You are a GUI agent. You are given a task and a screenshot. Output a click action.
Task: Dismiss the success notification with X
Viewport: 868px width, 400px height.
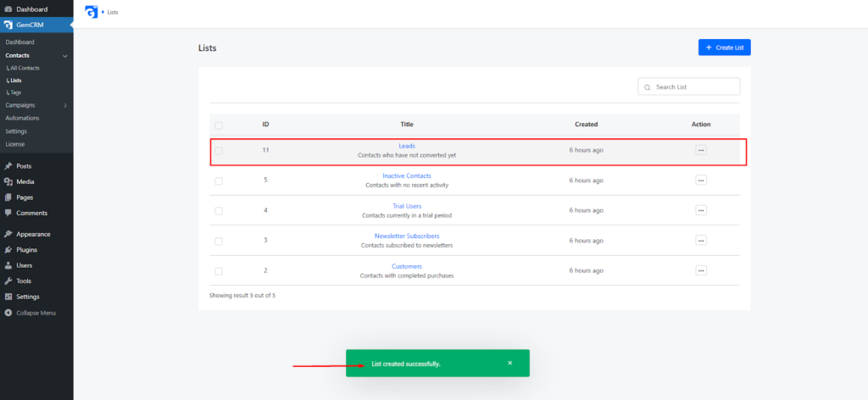click(x=509, y=363)
